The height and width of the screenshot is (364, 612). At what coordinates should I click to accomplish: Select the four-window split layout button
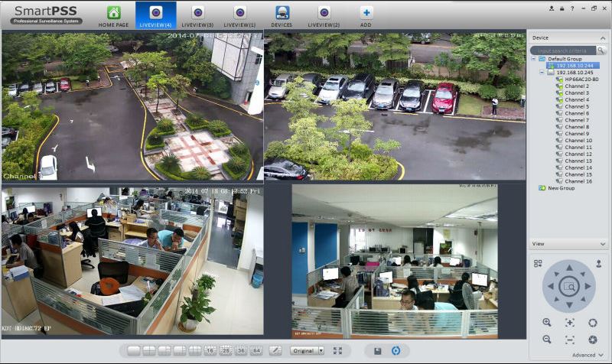(x=148, y=350)
